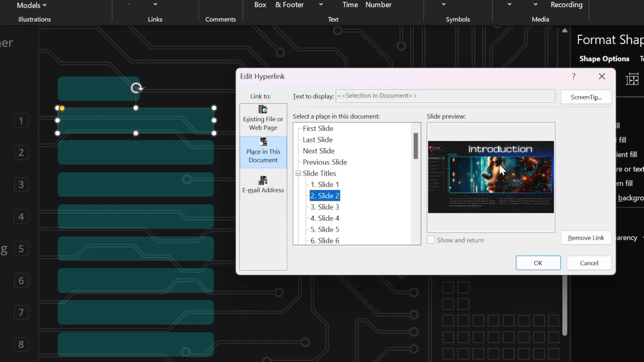Close the Edit Hyperlink dialog
The image size is (644, 362).
(x=602, y=76)
